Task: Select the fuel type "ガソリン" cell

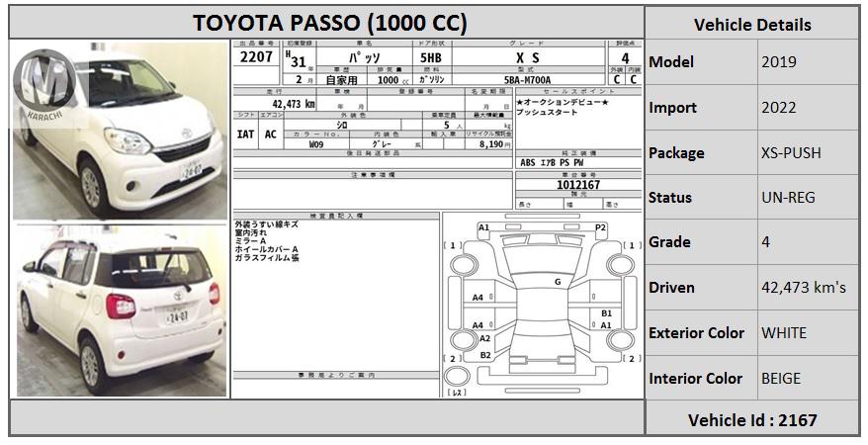Action: 432,80
